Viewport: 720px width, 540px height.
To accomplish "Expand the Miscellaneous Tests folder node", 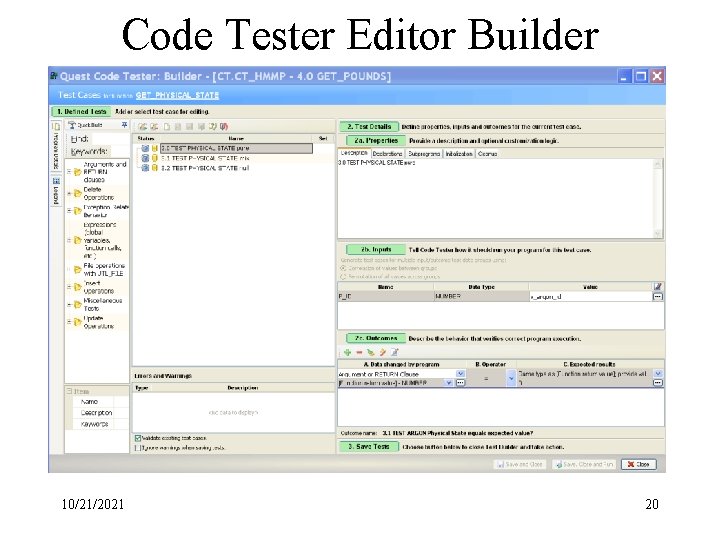I will point(69,304).
